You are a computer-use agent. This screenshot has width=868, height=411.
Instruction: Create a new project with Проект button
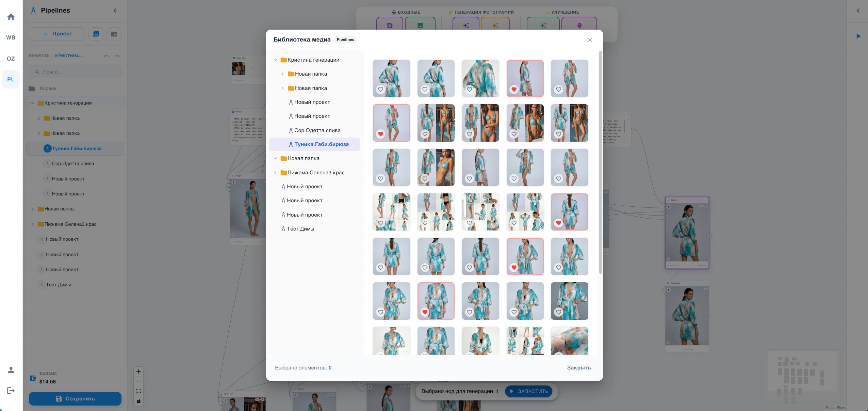click(x=57, y=34)
